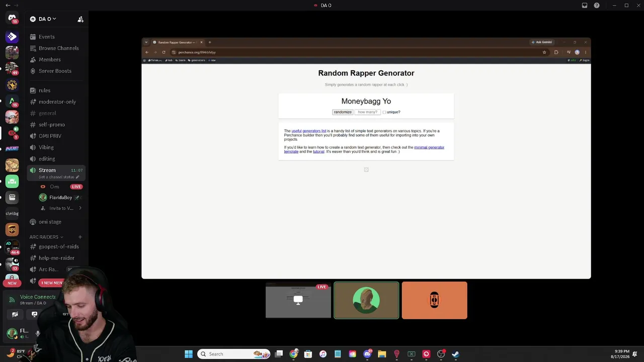Open the moderator-only channel
Screen dimensions: 644x362
(x=57, y=102)
